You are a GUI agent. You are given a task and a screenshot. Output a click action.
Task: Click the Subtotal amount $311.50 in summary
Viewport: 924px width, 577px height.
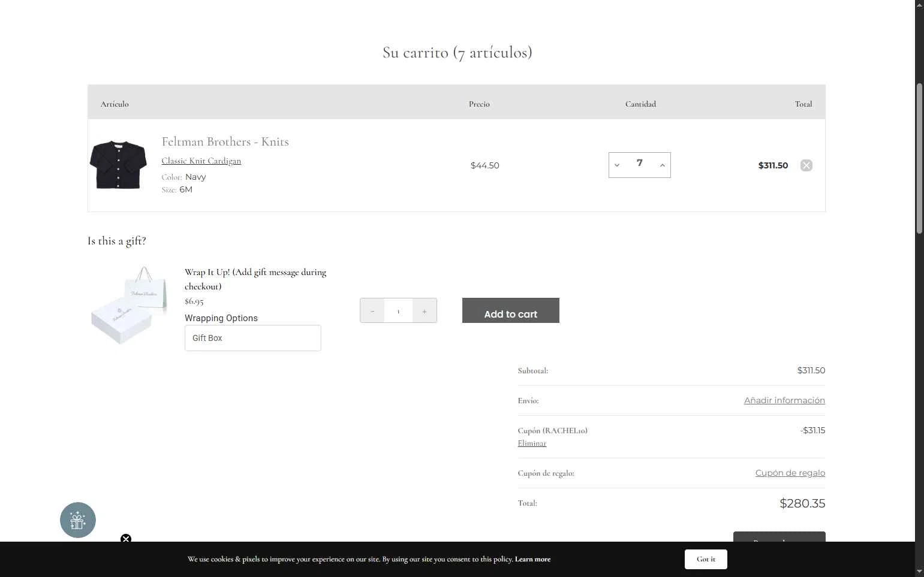(x=811, y=370)
